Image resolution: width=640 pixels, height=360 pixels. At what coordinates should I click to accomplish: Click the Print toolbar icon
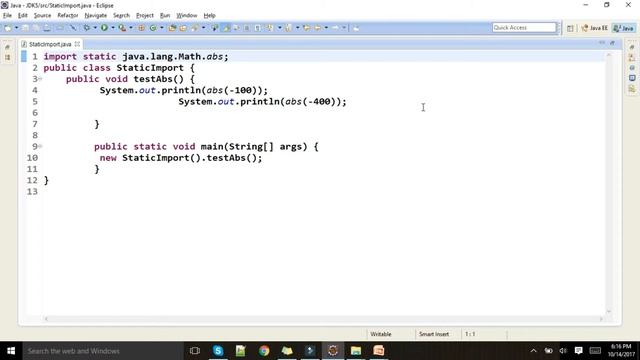point(47,28)
